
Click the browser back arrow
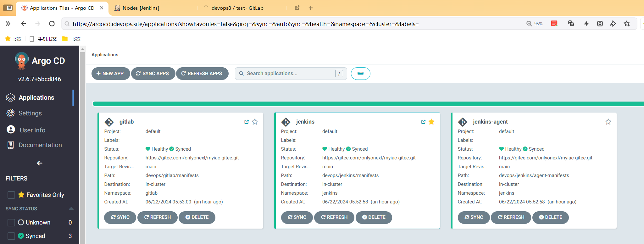(x=23, y=24)
